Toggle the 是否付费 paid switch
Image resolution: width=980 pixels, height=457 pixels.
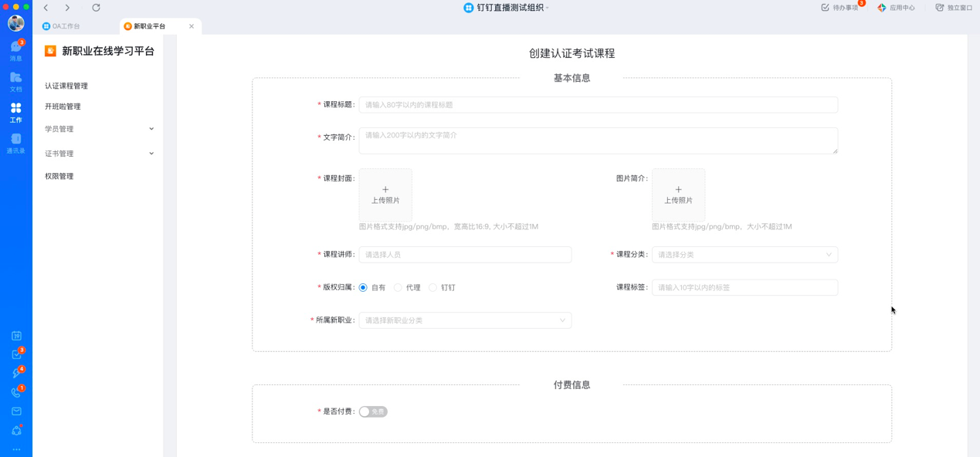click(x=373, y=411)
